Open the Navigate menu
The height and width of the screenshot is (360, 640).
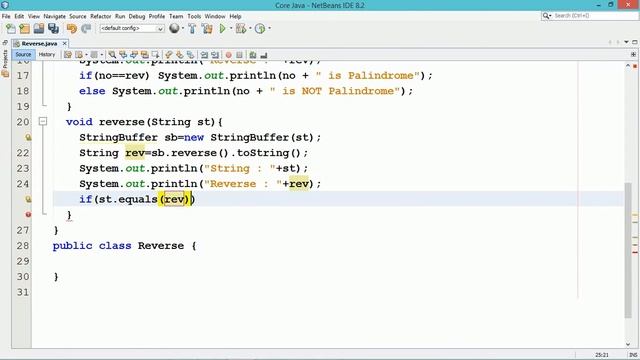[55, 16]
